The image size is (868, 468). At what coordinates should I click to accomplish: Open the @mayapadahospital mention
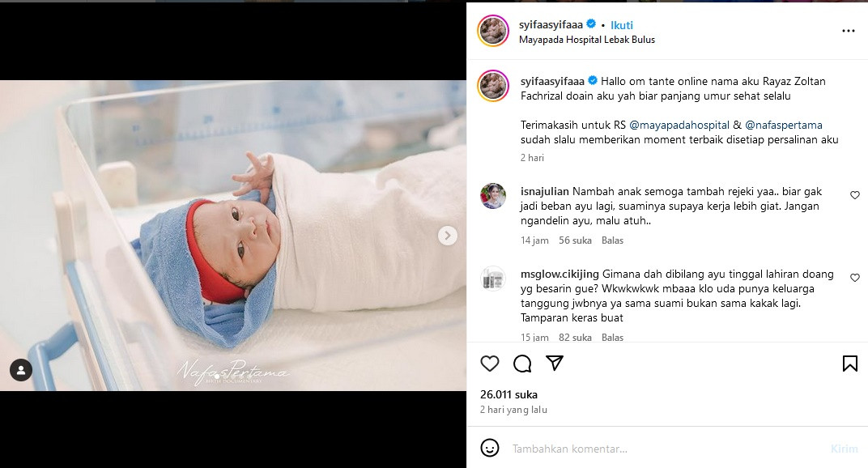tap(679, 126)
